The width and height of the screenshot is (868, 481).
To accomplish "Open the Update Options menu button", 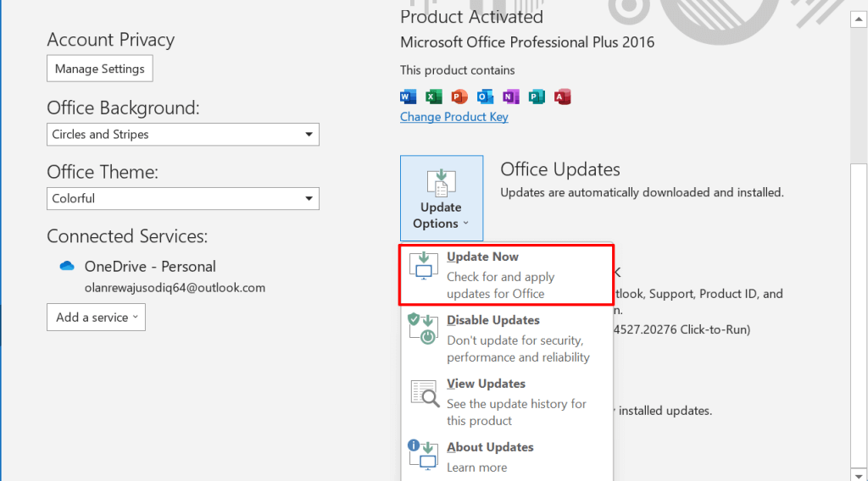I will pyautogui.click(x=442, y=198).
